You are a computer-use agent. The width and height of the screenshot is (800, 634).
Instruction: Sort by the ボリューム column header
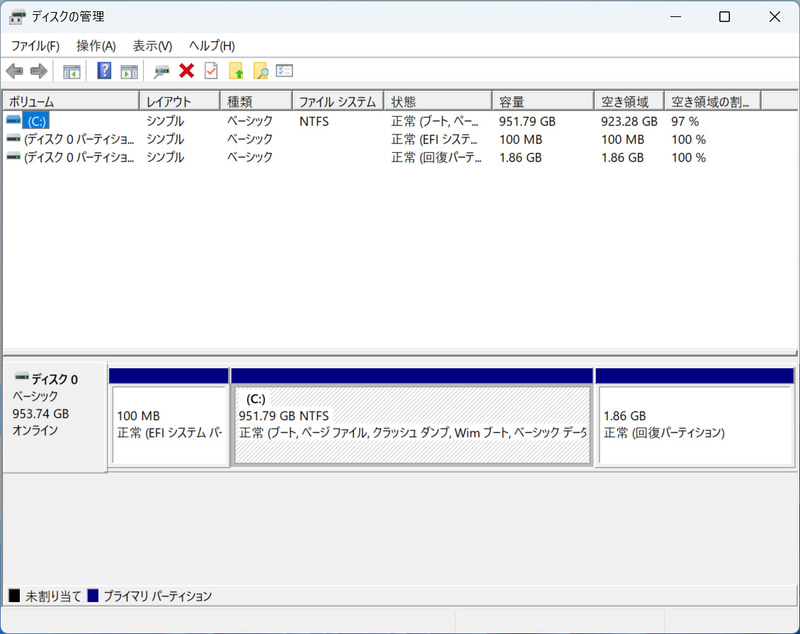(x=71, y=102)
